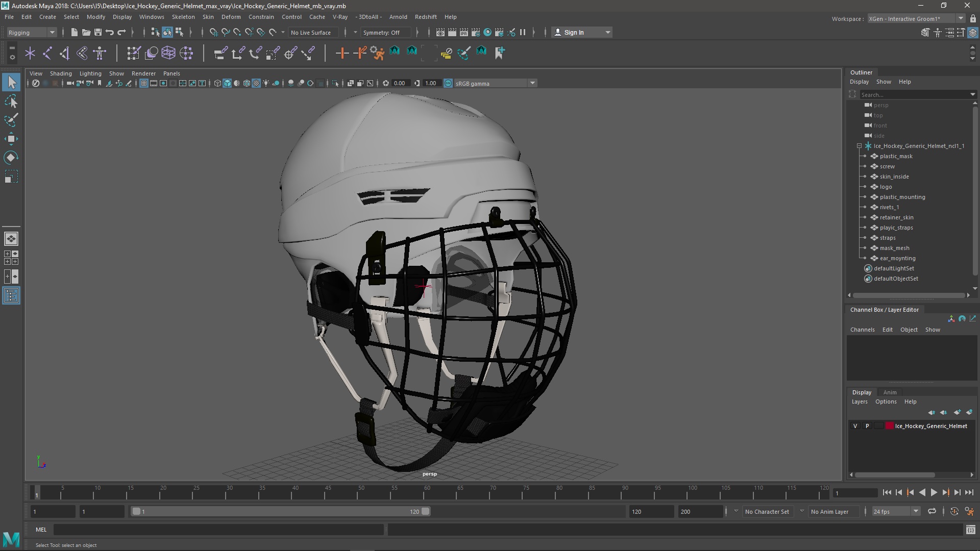Screen dimensions: 980x551
Task: Click the Open Scene folder icon
Action: 86,32
